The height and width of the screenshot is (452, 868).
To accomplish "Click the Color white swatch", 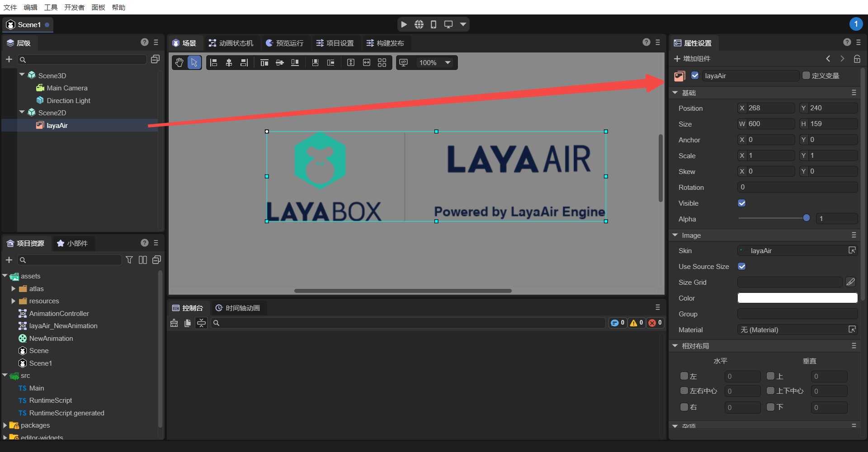I will click(797, 298).
